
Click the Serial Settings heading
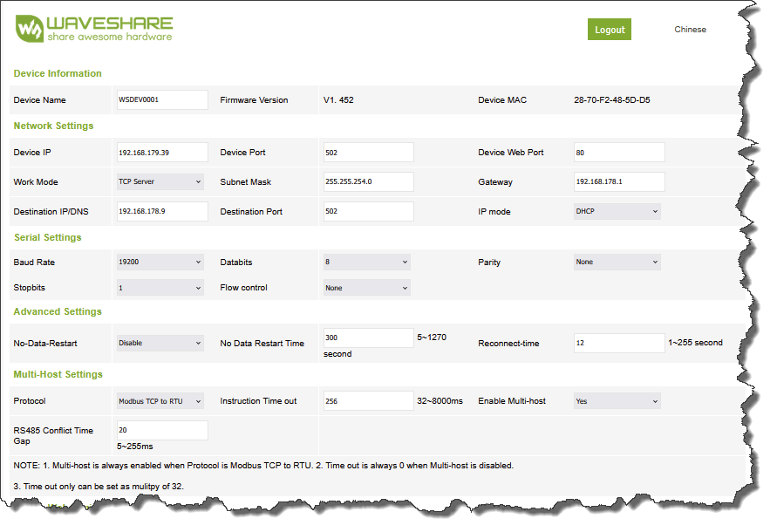pos(48,237)
